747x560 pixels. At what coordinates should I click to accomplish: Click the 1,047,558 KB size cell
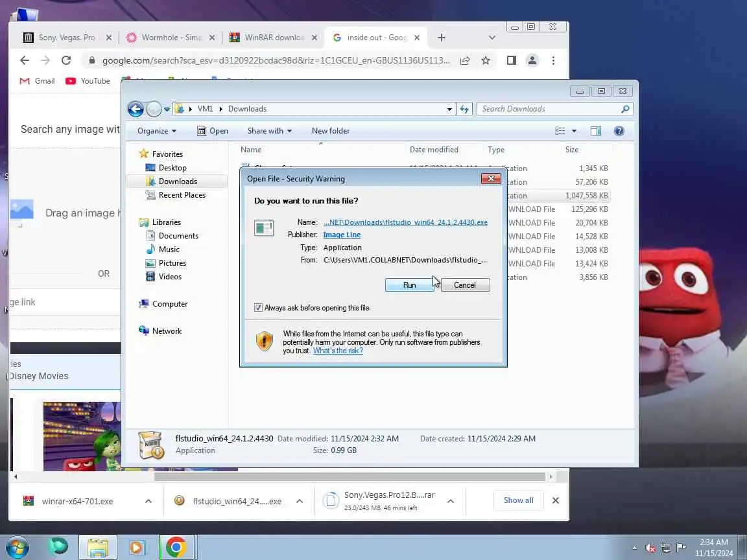[586, 196]
